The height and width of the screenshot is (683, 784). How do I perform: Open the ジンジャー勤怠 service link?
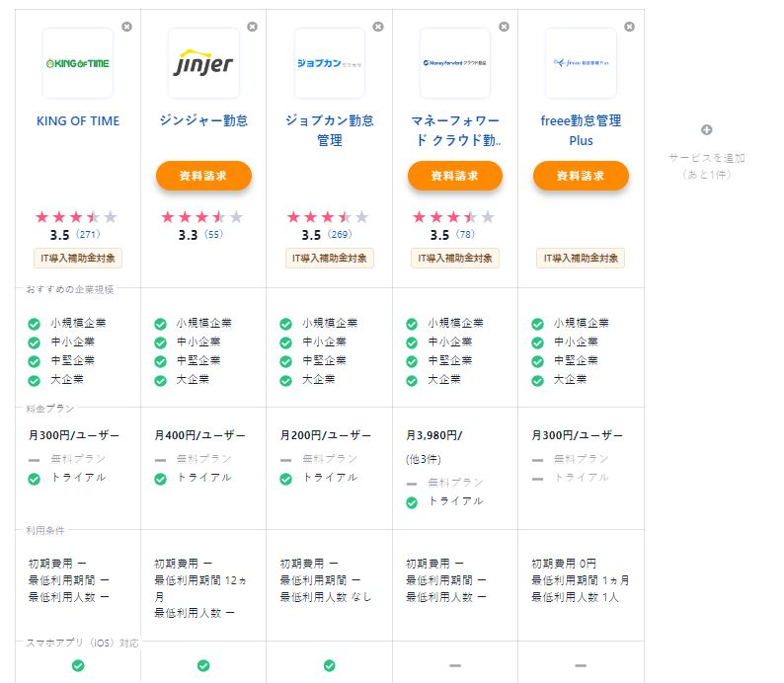[203, 121]
